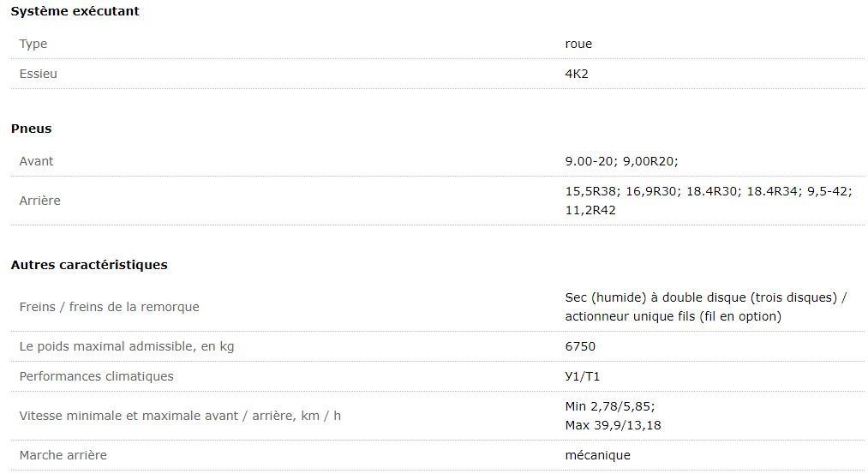Select the 'Essieu' row label

click(x=39, y=74)
